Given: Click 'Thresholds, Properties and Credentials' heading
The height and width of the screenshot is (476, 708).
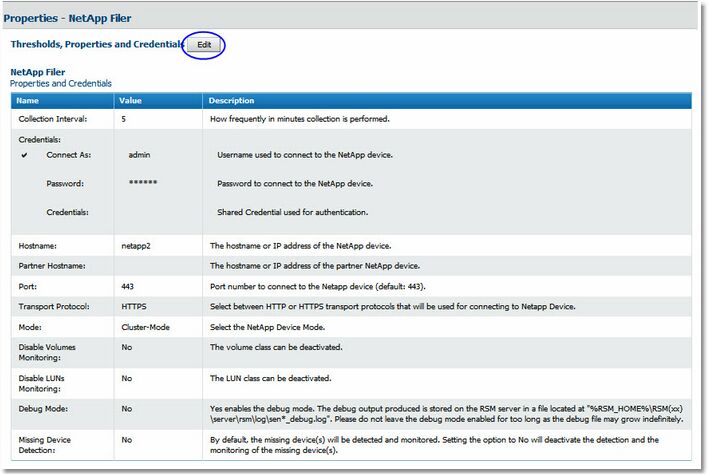Looking at the screenshot, I should [x=97, y=44].
